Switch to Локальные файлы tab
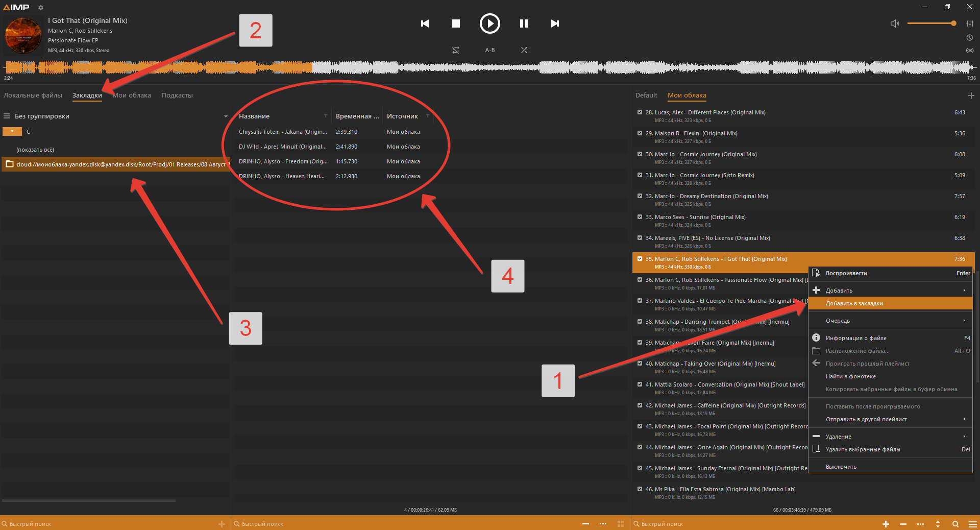 pyautogui.click(x=33, y=95)
